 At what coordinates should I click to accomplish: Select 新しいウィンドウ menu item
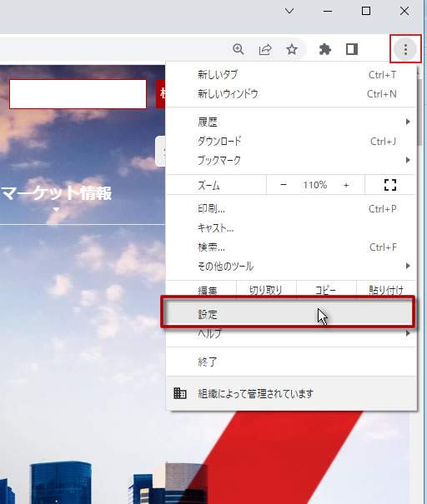[291, 94]
